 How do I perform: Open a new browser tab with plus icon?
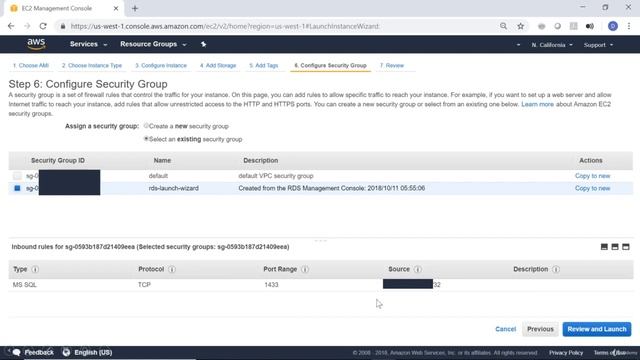coord(135,8)
